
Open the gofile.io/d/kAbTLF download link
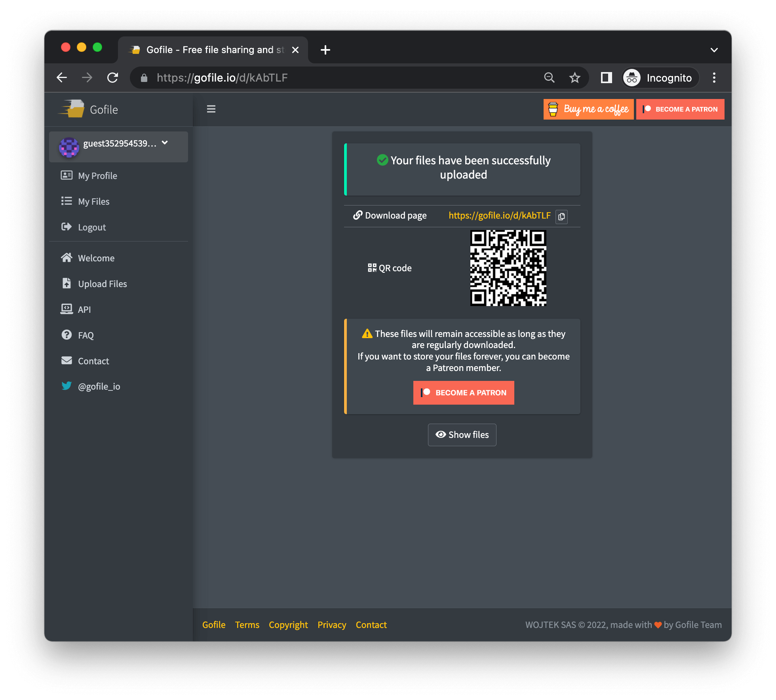pyautogui.click(x=500, y=215)
